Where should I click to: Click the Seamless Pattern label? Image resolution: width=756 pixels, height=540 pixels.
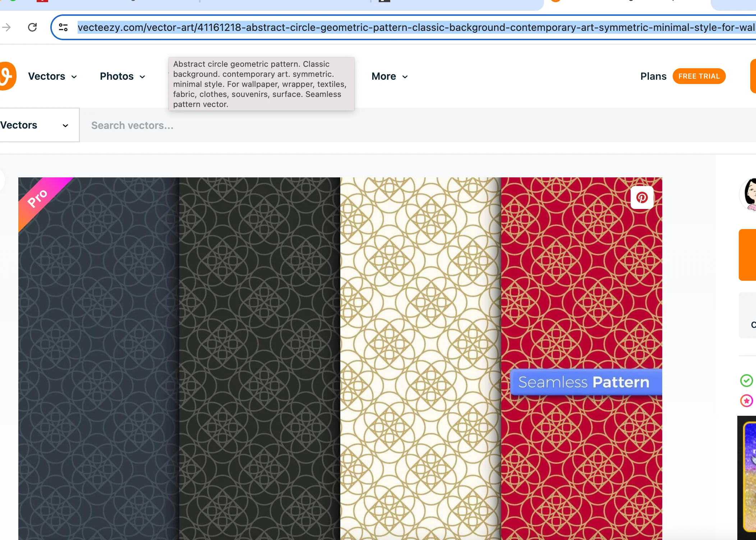tap(586, 382)
